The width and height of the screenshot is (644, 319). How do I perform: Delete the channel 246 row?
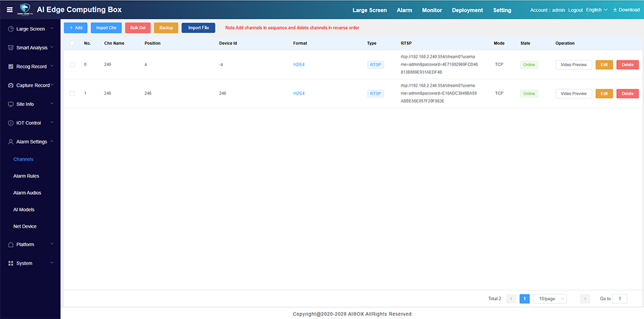(627, 93)
